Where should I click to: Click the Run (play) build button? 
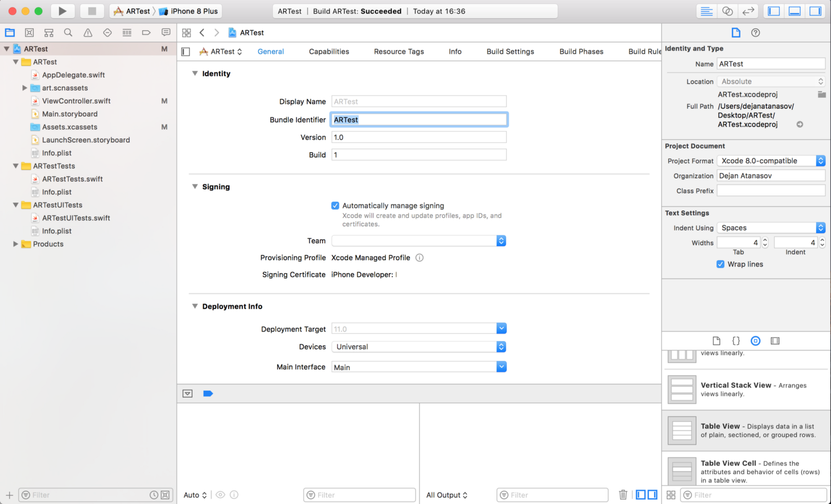point(62,11)
